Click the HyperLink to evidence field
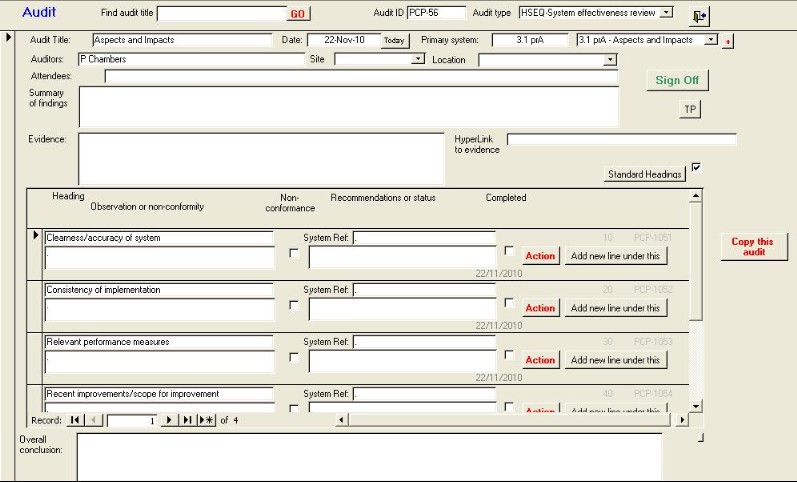 pyautogui.click(x=622, y=139)
